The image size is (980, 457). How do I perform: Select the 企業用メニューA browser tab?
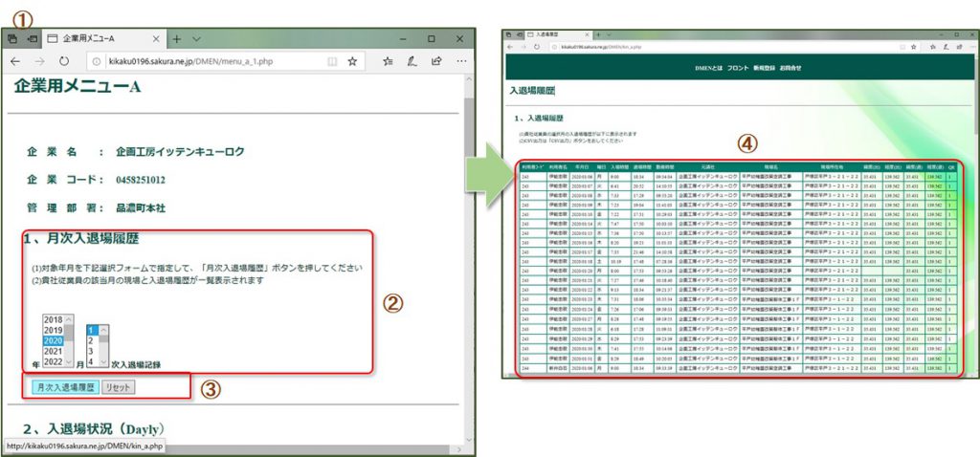click(103, 38)
